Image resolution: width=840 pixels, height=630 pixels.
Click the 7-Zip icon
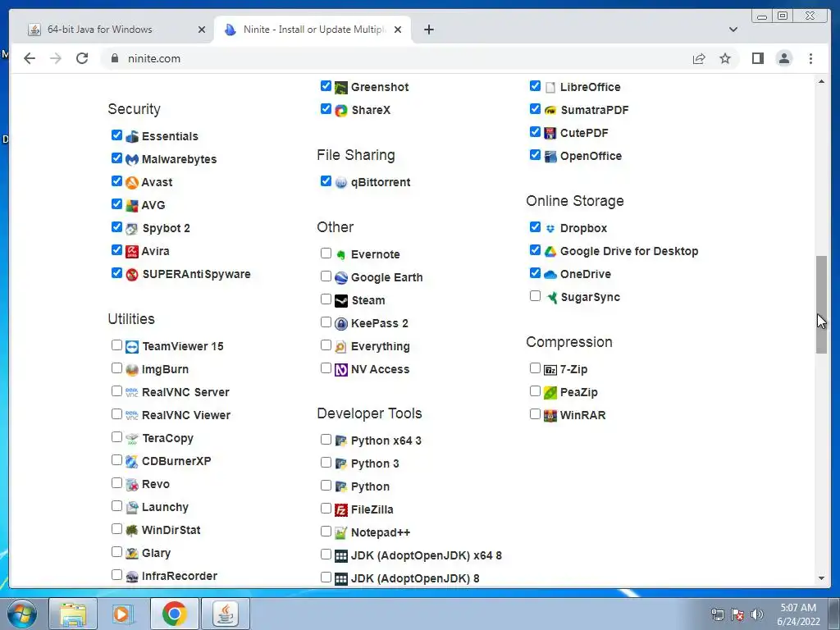[550, 370]
